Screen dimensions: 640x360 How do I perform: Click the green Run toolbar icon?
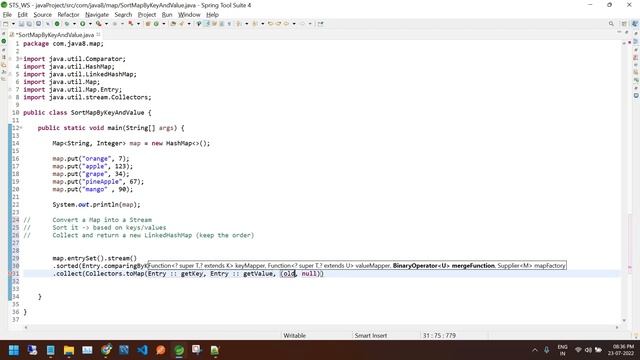pos(82,24)
